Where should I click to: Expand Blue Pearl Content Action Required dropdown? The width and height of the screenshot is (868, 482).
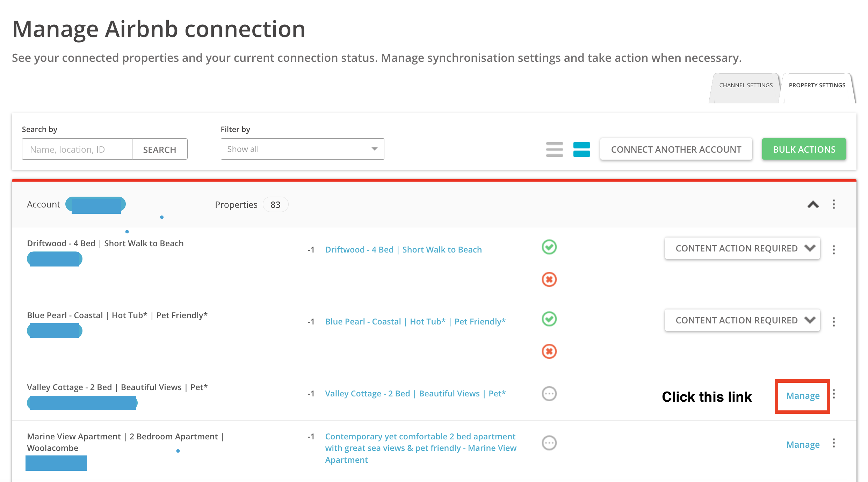pos(742,320)
